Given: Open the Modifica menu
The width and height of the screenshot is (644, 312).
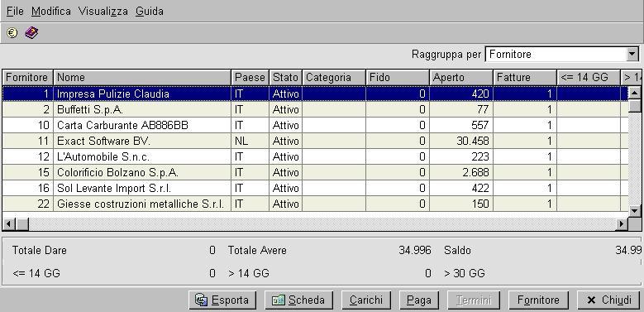Looking at the screenshot, I should coord(51,11).
